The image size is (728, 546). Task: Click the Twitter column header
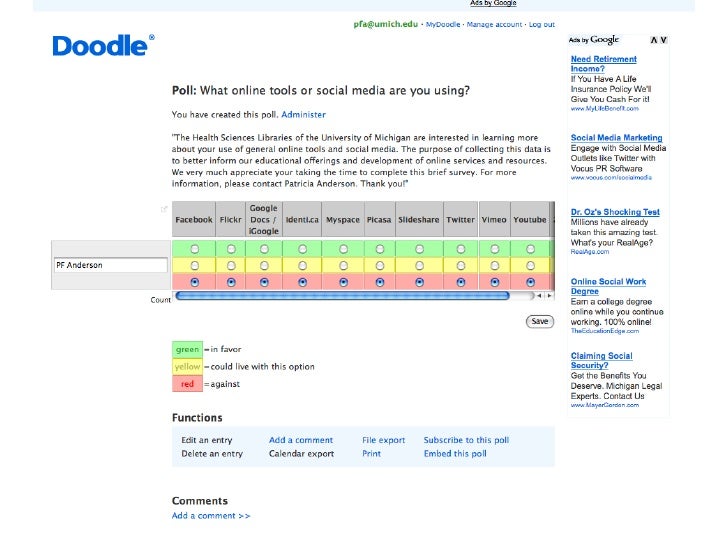click(461, 220)
